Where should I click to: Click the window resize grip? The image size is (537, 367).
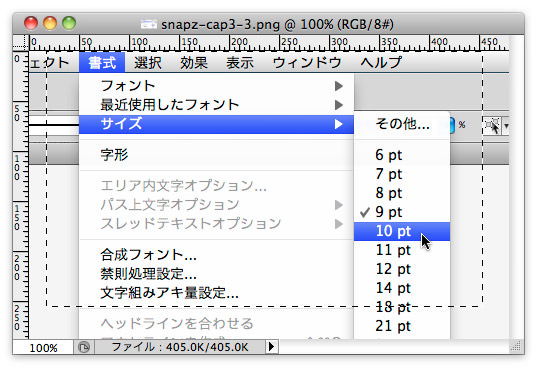516,346
